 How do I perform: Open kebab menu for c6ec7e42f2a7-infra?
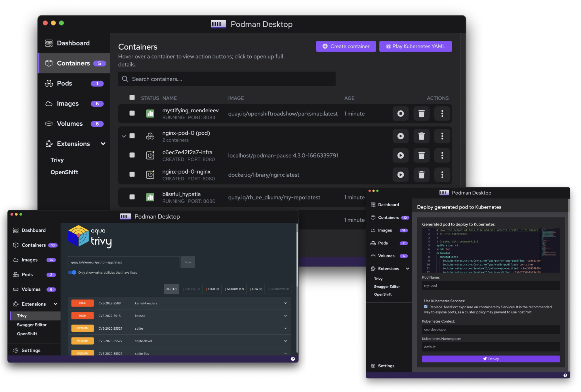pyautogui.click(x=442, y=155)
